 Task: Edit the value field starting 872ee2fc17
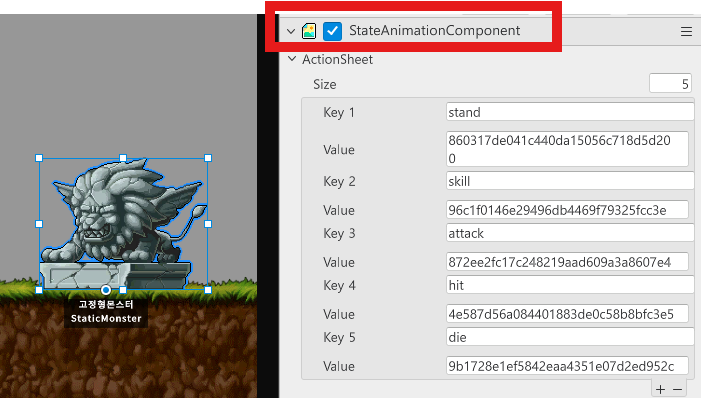tap(567, 262)
